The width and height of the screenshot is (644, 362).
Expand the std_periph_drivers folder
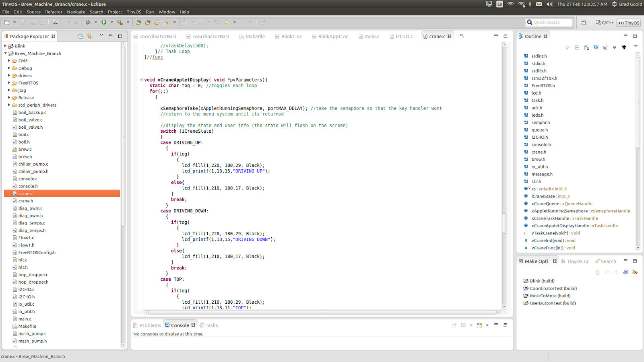[9, 105]
